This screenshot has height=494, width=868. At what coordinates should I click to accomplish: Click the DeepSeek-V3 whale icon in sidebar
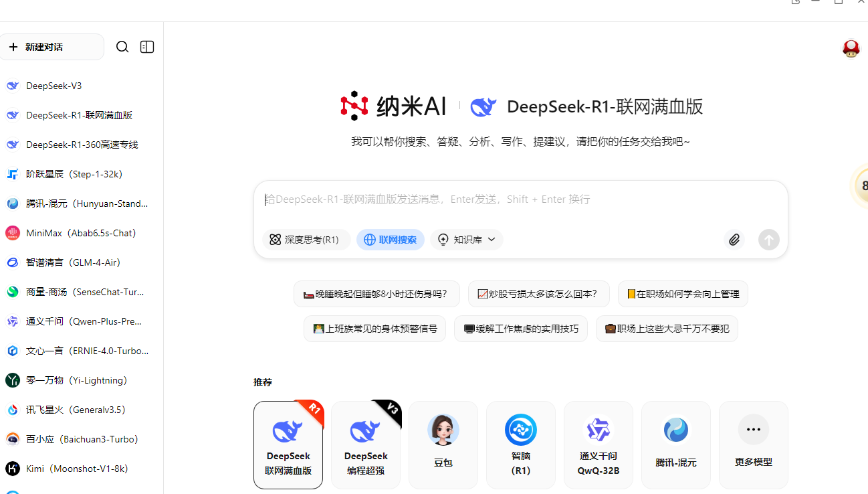13,86
